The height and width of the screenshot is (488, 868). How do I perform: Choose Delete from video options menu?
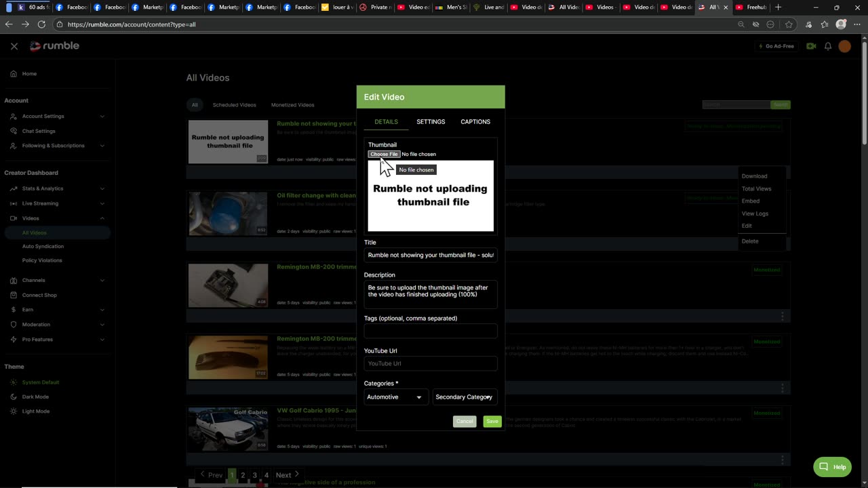pyautogui.click(x=750, y=241)
